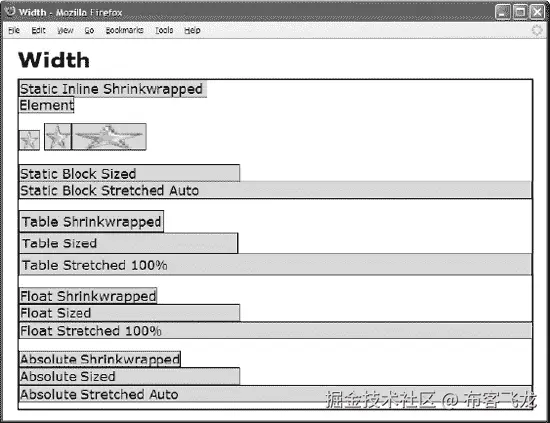Screen dimensions: 550x423
Task: Click the 'Absolute Shrinkwrapped' box
Action: 100,359
